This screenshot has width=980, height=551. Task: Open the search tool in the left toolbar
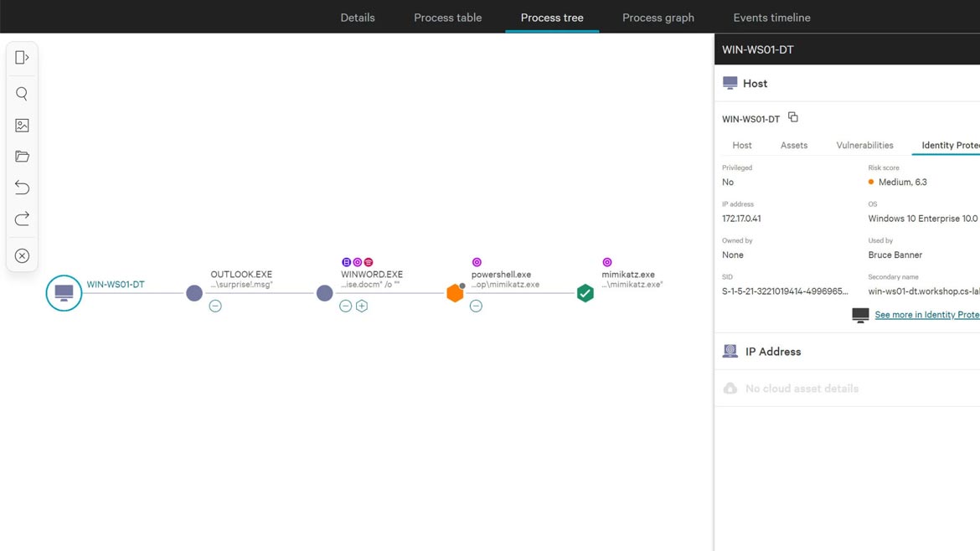coord(22,94)
